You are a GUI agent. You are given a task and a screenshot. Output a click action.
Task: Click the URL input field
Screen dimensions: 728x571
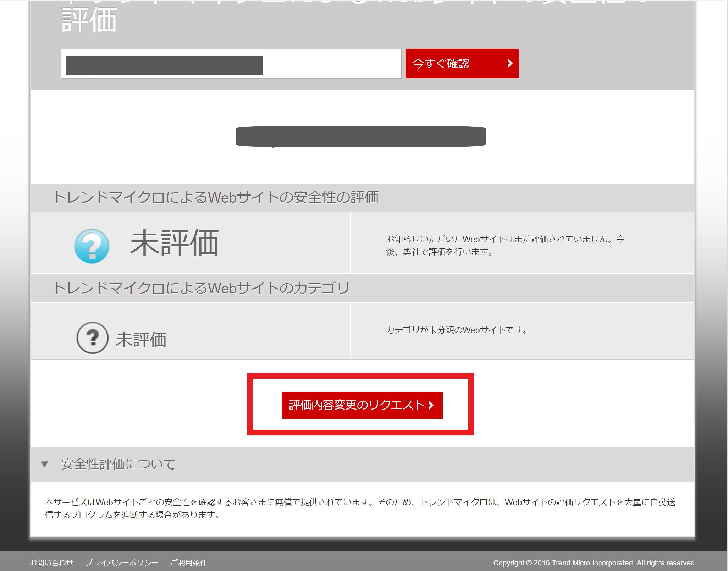[x=231, y=64]
